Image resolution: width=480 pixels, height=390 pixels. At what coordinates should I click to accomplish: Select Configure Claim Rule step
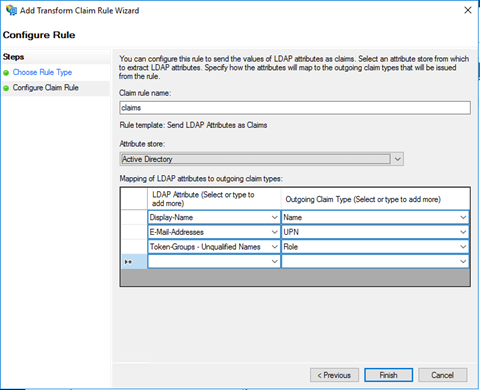46,88
